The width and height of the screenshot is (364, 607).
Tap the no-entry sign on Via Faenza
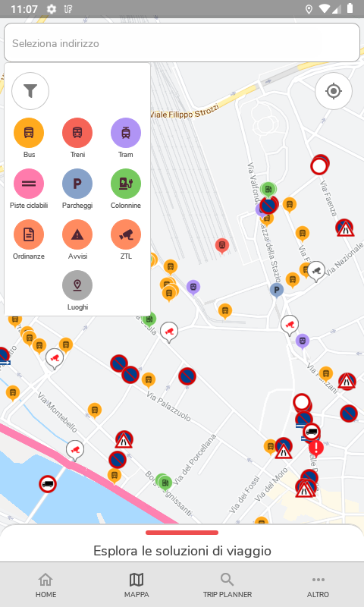(x=319, y=165)
